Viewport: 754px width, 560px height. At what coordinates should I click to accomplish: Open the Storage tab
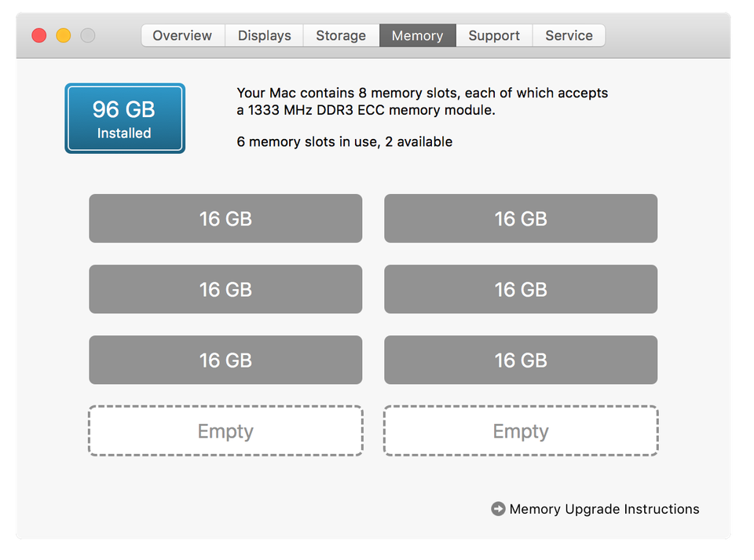pos(341,35)
